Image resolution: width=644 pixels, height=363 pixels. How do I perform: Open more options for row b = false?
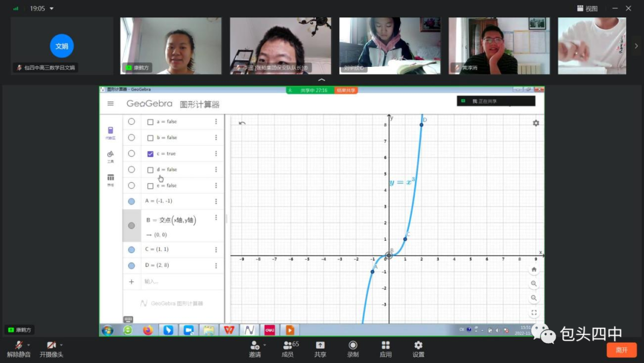[x=216, y=138]
